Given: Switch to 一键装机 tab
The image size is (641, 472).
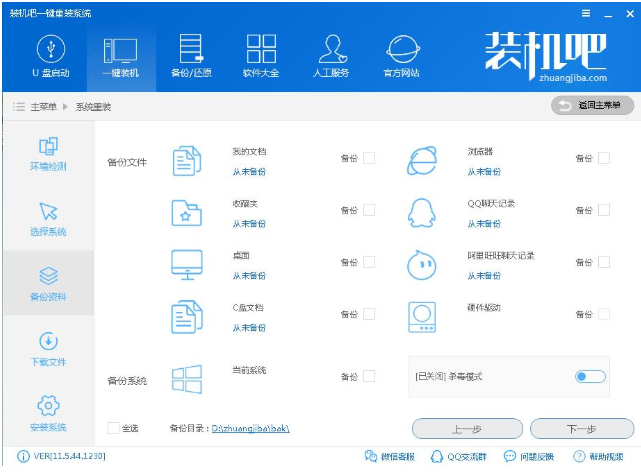Looking at the screenshot, I should [x=120, y=56].
